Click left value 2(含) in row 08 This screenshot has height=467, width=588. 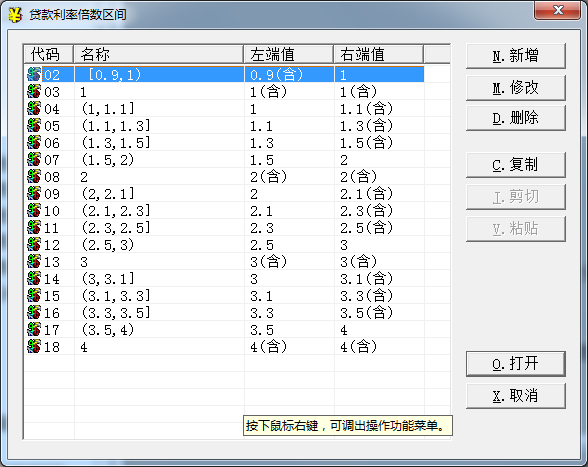tap(268, 177)
